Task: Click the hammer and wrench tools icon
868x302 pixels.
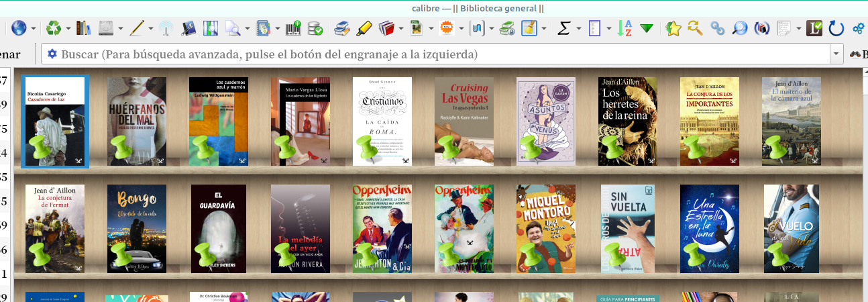Action: tap(188, 28)
